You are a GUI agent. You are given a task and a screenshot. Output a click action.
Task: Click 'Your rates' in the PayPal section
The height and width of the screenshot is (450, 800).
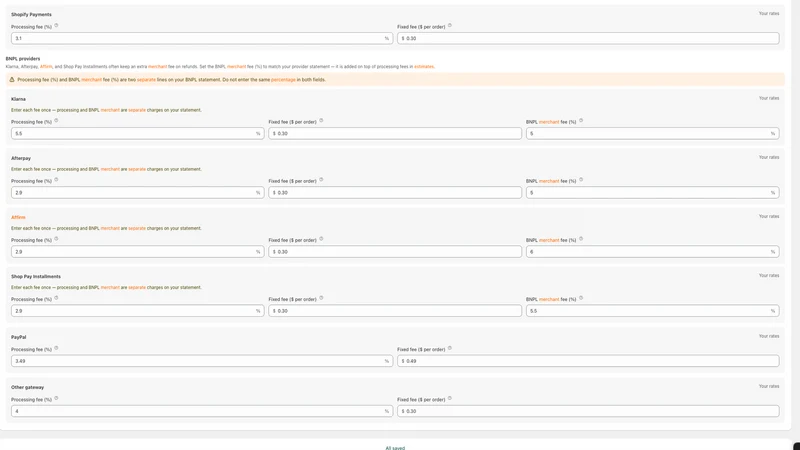point(769,336)
